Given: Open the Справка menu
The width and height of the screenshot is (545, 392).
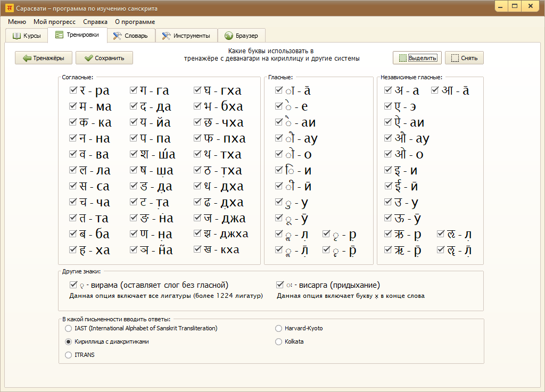Looking at the screenshot, I should point(95,22).
